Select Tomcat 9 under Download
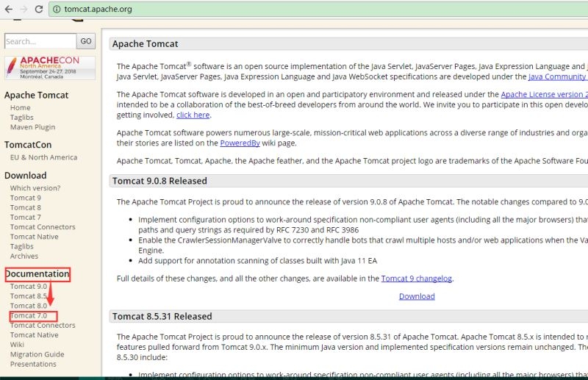588x380 pixels. tap(25, 198)
